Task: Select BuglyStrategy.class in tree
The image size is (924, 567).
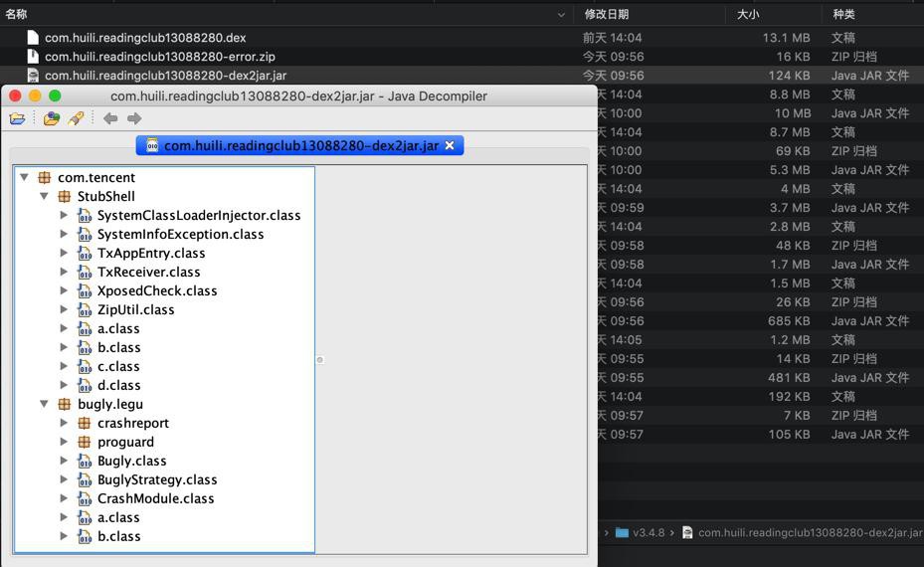Action: (157, 479)
